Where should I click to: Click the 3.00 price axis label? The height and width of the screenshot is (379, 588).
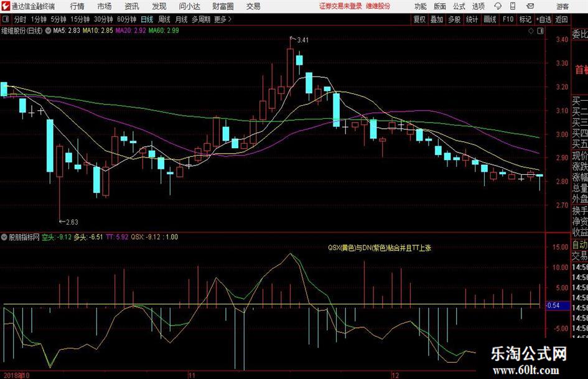click(x=562, y=134)
